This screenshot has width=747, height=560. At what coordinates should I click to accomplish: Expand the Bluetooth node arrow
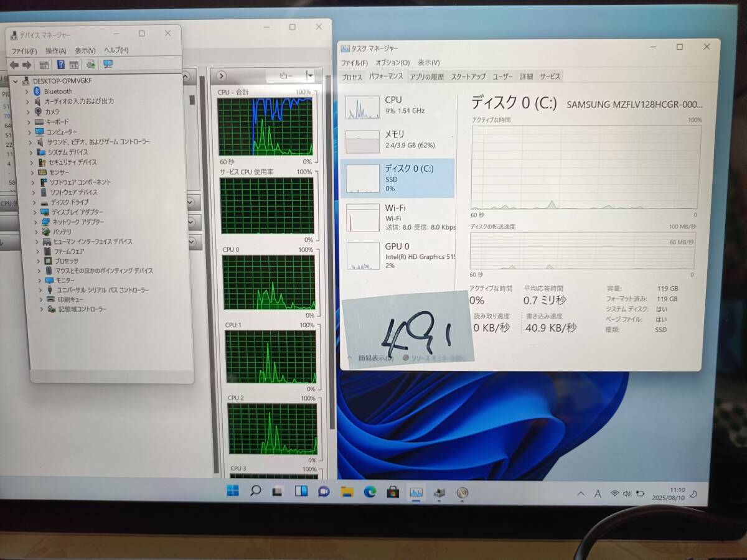(x=28, y=91)
